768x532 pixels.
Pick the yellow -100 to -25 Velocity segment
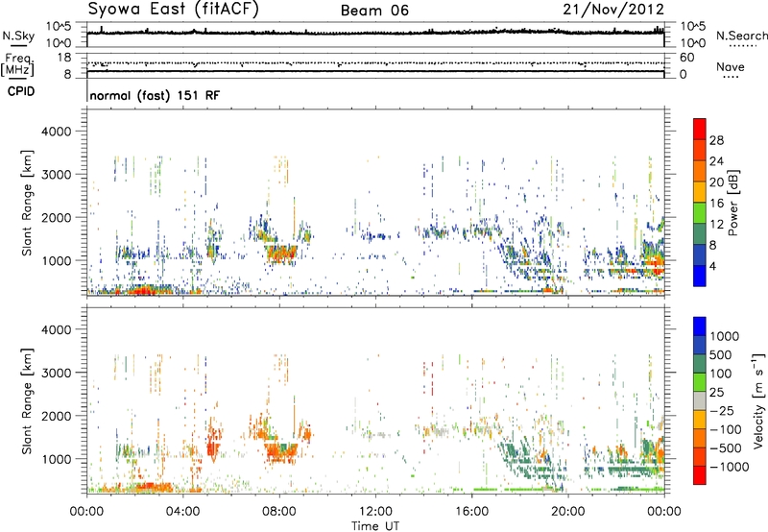click(x=700, y=420)
